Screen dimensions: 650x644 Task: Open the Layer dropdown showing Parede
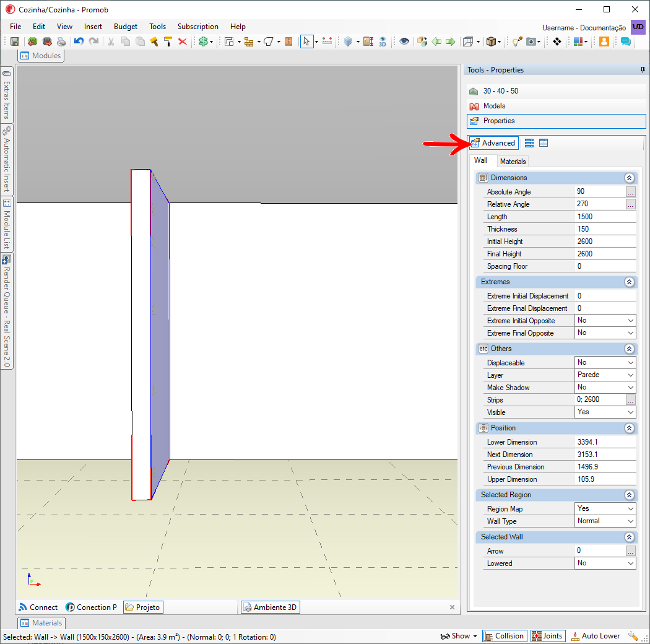(605, 375)
